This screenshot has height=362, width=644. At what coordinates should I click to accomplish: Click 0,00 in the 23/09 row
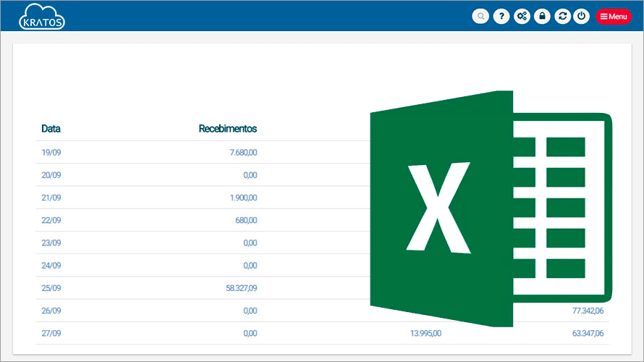point(250,243)
